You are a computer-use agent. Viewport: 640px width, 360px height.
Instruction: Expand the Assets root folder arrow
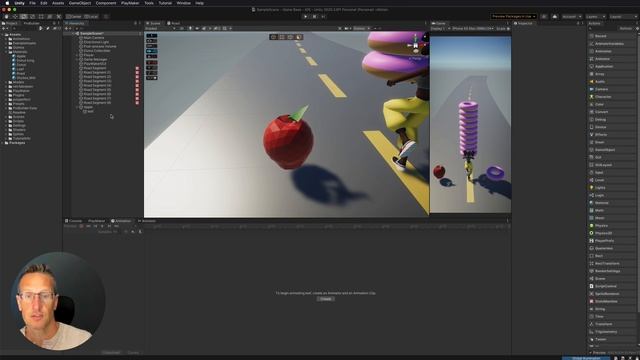click(x=3, y=35)
